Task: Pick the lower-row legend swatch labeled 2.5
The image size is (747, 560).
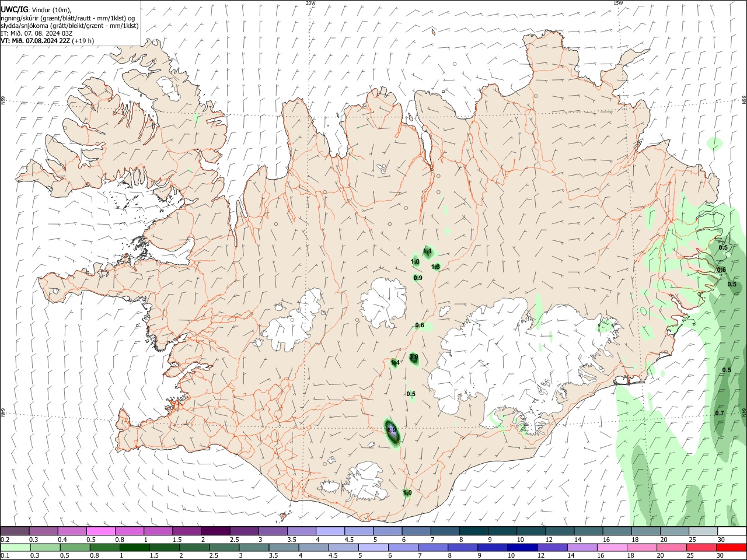Action: tap(224, 548)
